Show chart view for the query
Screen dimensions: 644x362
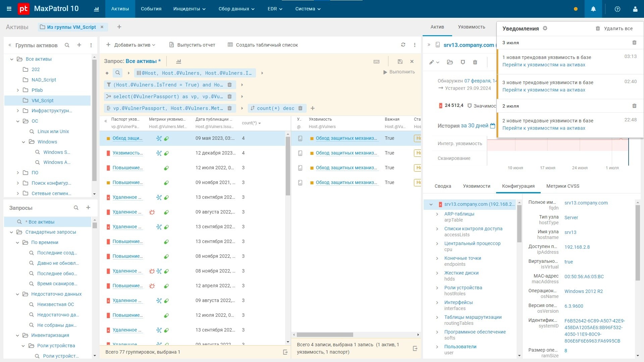[x=178, y=61]
